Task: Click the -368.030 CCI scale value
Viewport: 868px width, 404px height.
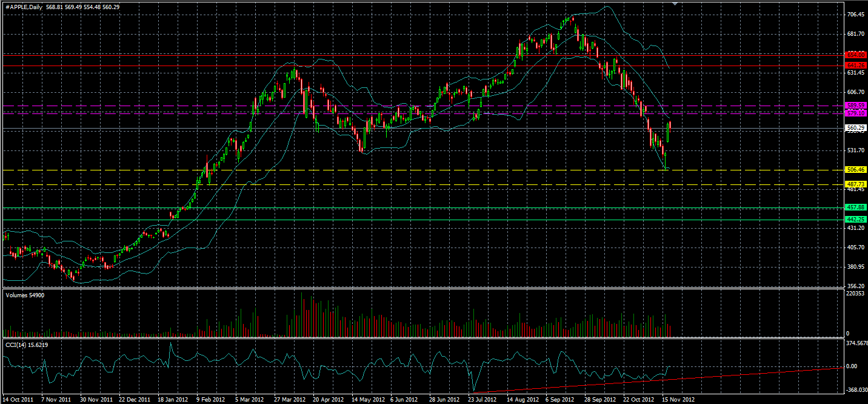Action: 856,391
